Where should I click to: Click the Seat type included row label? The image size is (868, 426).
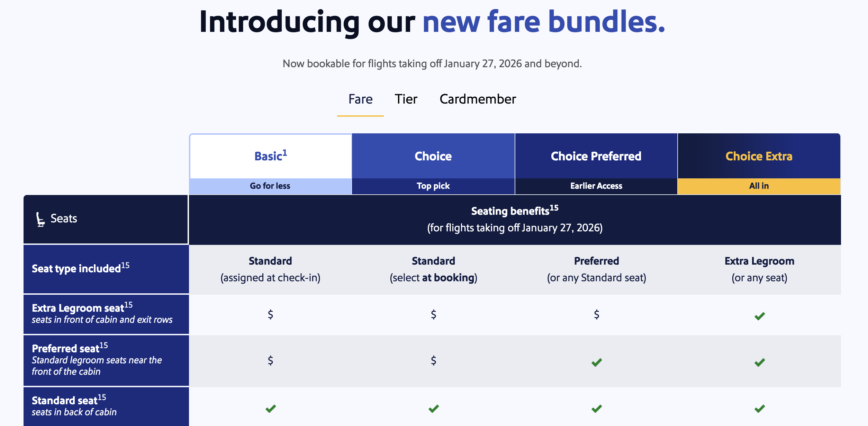pyautogui.click(x=76, y=269)
